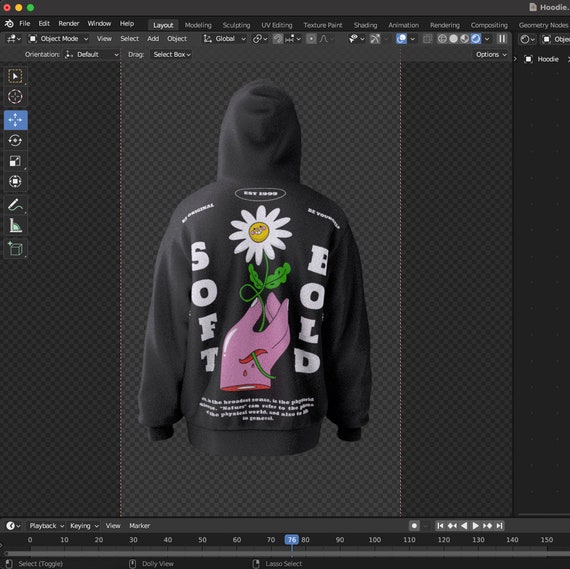Screen dimensions: 570x569
Task: Choose the Scale tool
Action: [x=15, y=161]
